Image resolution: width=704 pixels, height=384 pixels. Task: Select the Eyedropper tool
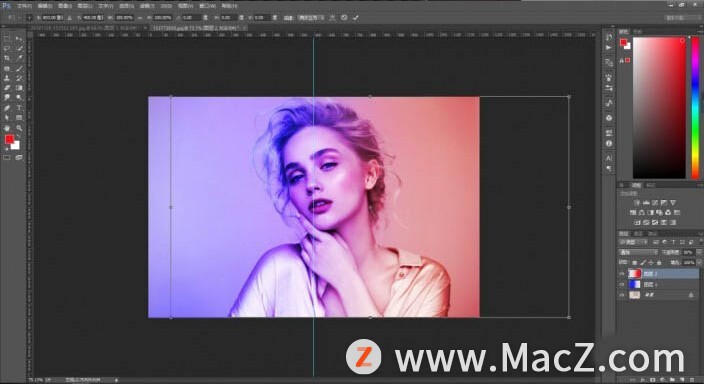(x=19, y=58)
